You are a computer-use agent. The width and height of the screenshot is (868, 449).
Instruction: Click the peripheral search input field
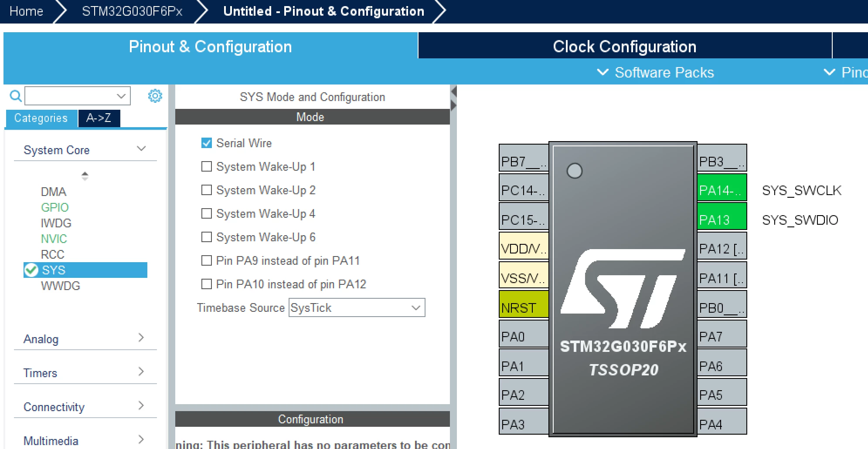pos(78,96)
